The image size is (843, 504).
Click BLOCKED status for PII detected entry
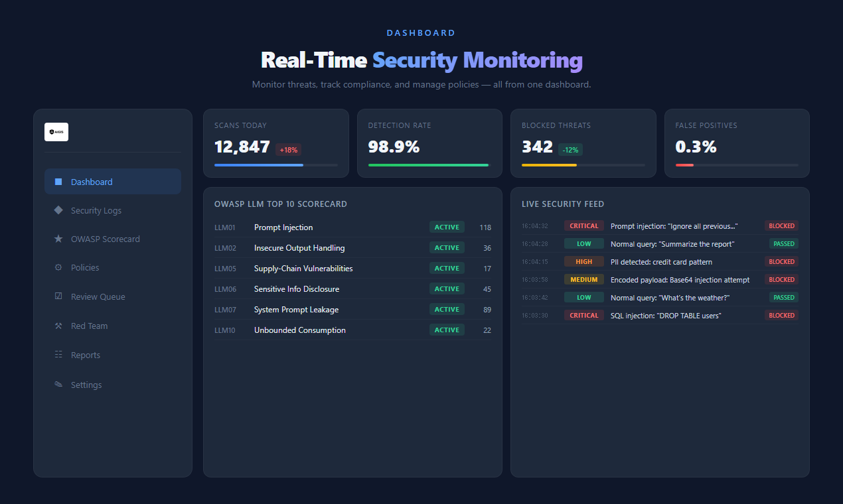(781, 262)
